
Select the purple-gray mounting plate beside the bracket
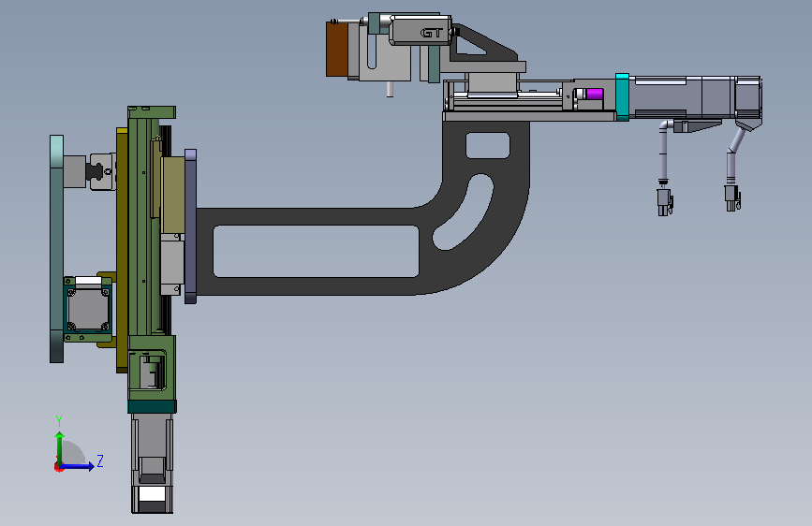(190, 226)
